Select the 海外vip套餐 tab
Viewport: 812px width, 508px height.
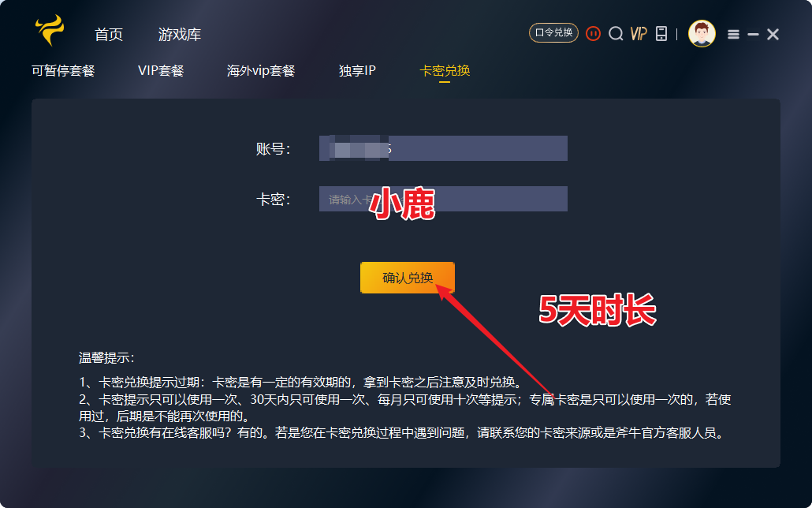261,70
